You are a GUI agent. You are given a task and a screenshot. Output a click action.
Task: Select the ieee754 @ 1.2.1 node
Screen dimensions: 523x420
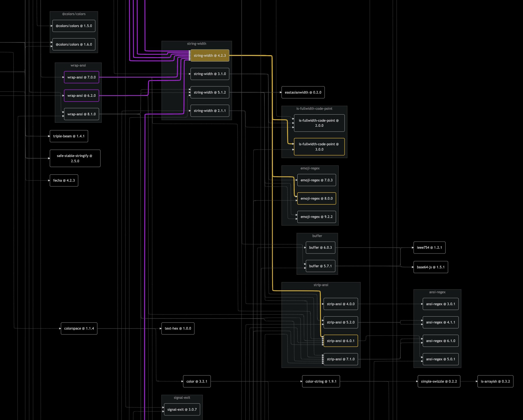(429, 247)
